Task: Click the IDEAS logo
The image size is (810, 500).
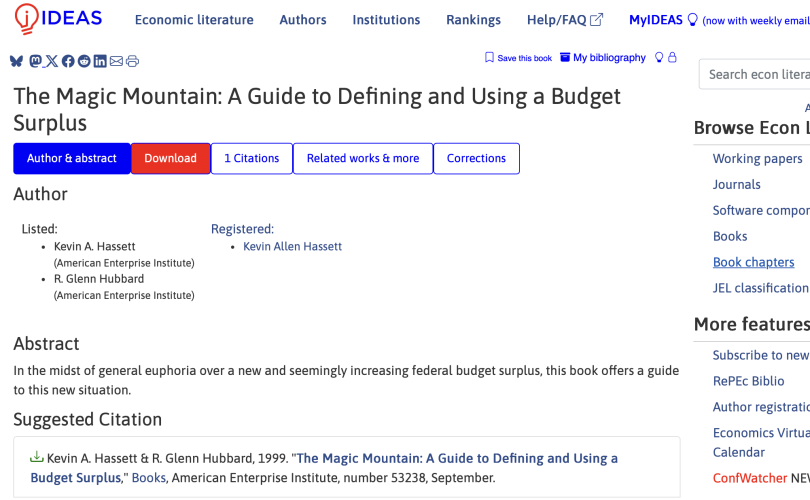Action: click(58, 19)
